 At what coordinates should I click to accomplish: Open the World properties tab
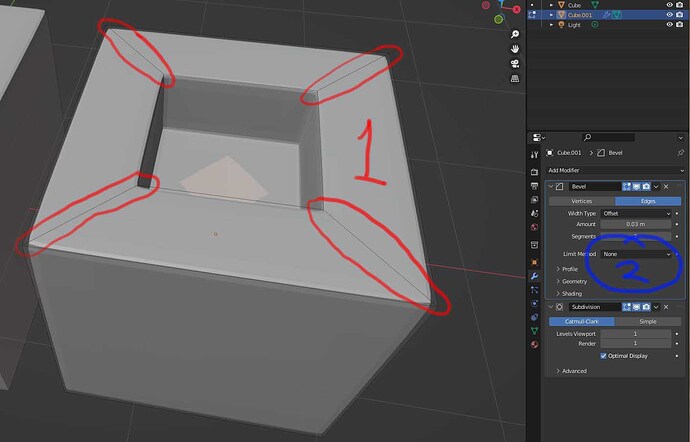click(534, 227)
